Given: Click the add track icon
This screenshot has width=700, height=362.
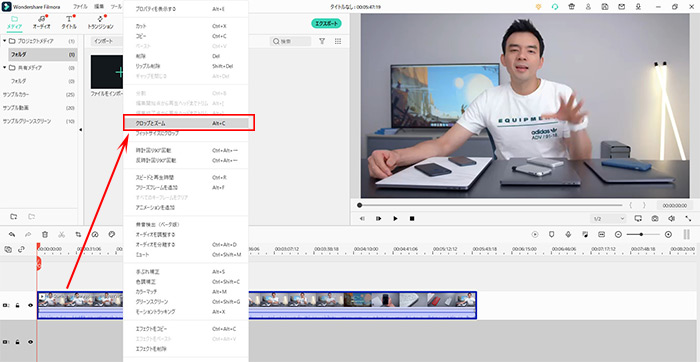Looking at the screenshot, I should coord(8,250).
